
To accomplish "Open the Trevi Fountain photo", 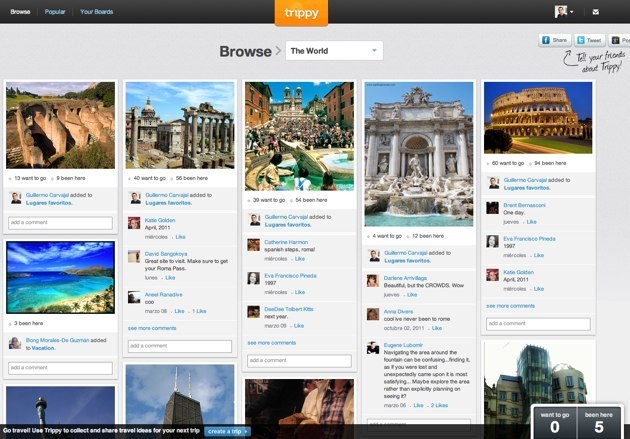I will pos(419,154).
